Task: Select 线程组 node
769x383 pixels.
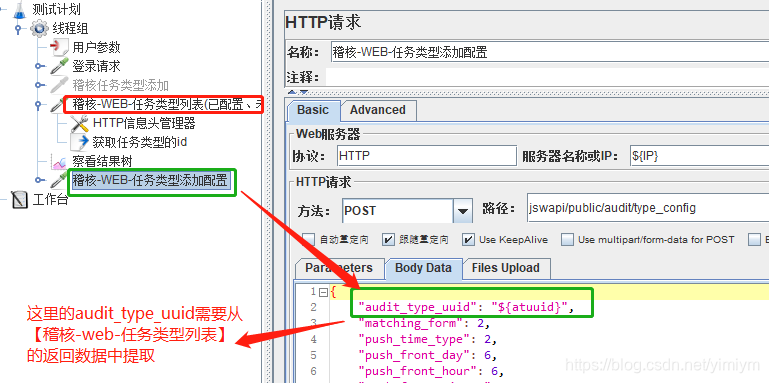Action: 70,28
